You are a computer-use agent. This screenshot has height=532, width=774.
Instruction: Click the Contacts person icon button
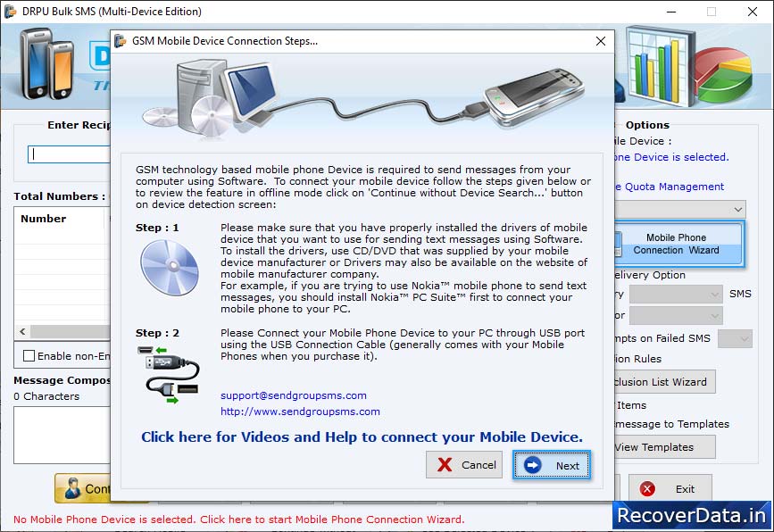82,488
